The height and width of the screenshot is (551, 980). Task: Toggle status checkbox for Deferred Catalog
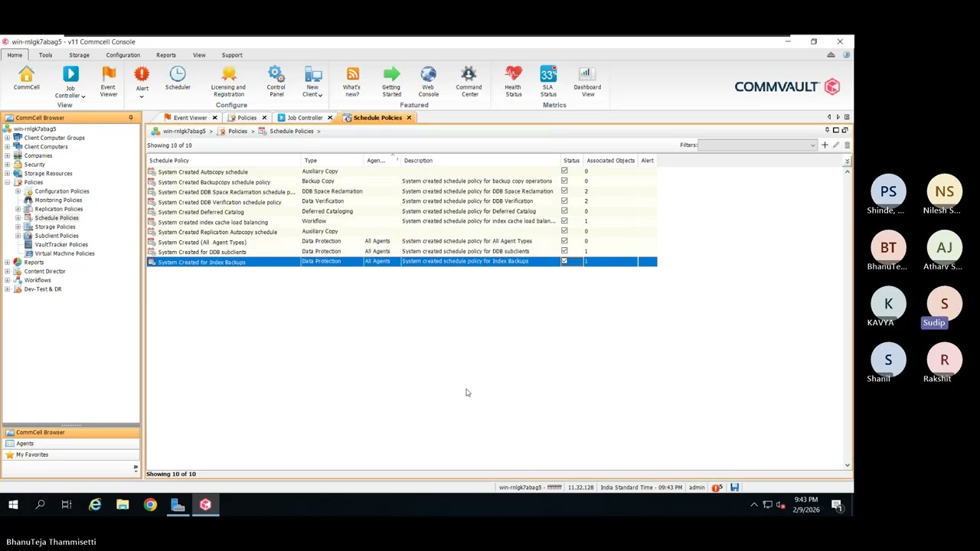(x=564, y=211)
